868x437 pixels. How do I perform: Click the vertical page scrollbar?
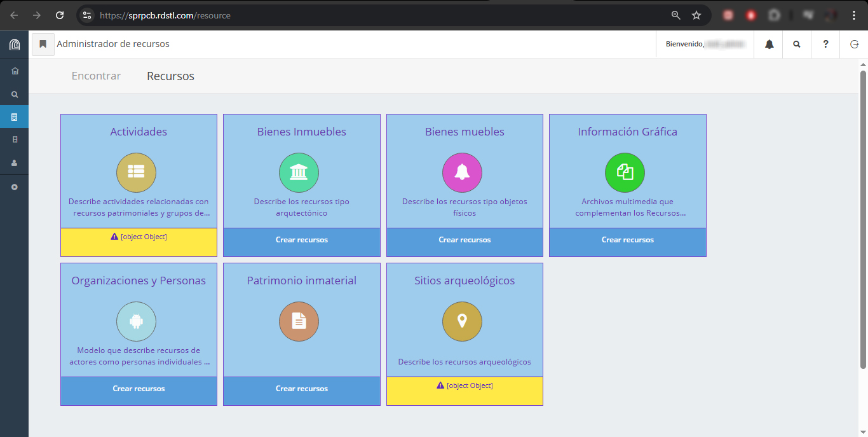click(863, 216)
